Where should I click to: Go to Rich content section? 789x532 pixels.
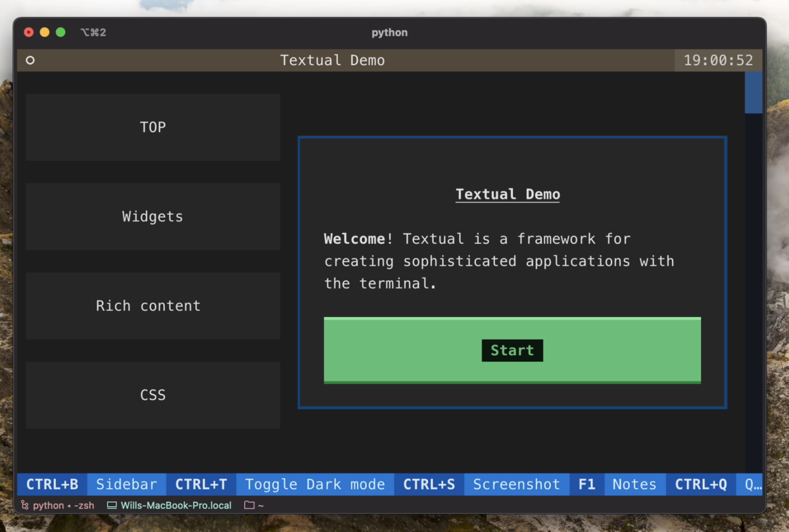[x=153, y=306]
